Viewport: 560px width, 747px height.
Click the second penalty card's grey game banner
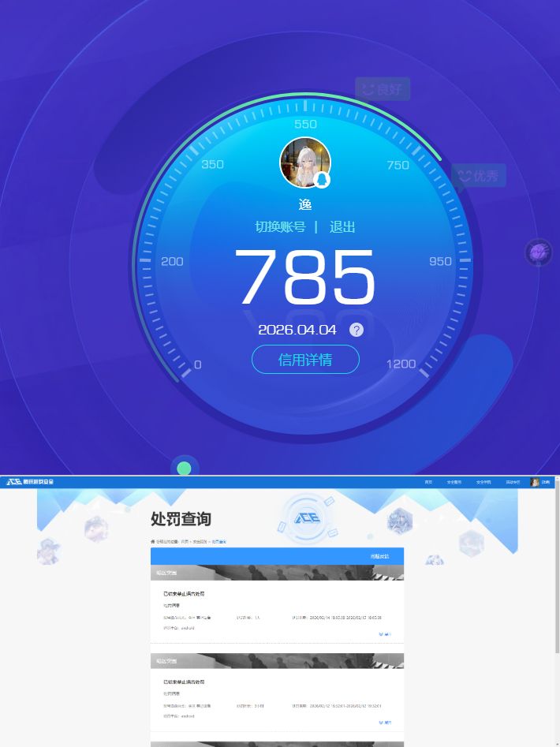click(x=277, y=661)
